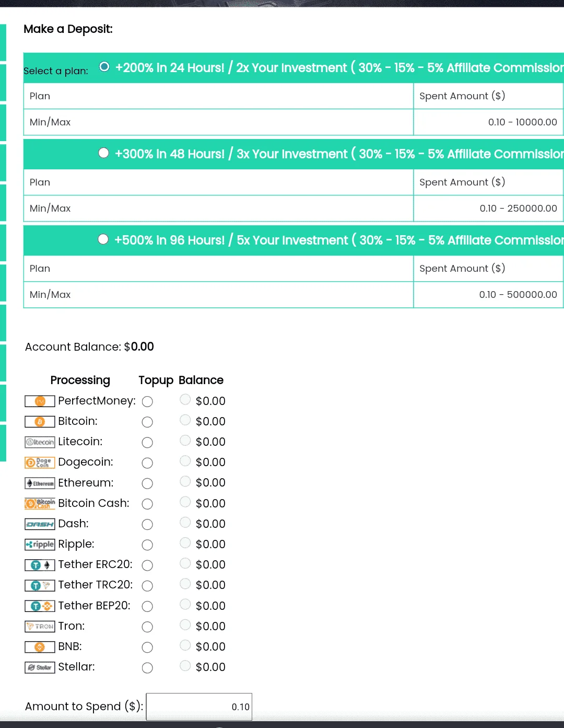This screenshot has height=728, width=564.
Task: Select PerfectMoney balance radio
Action: [x=185, y=399]
